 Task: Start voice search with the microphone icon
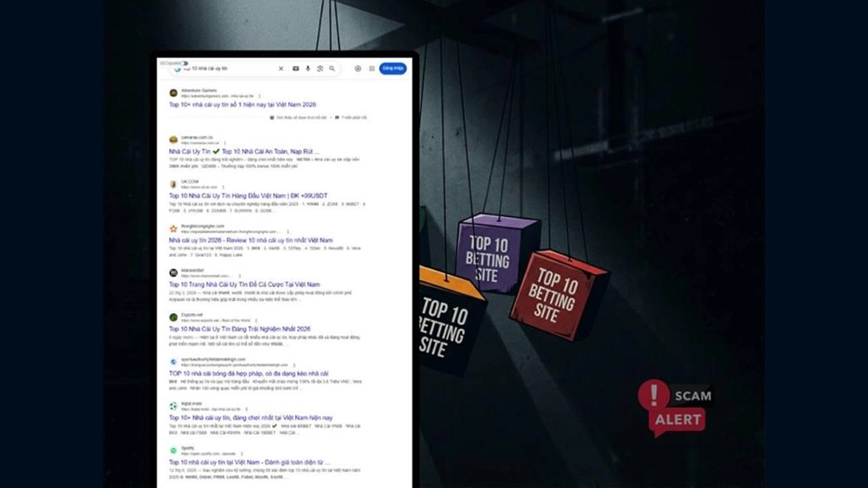[307, 69]
